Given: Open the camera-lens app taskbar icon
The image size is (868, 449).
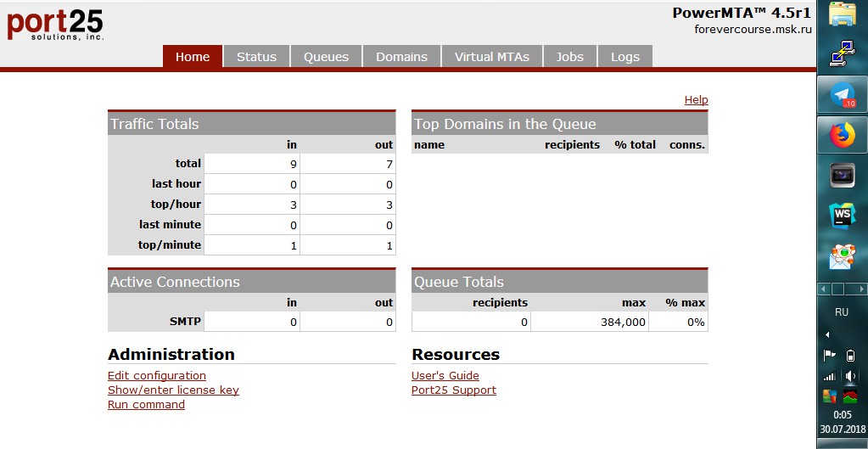Looking at the screenshot, I should tap(842, 176).
